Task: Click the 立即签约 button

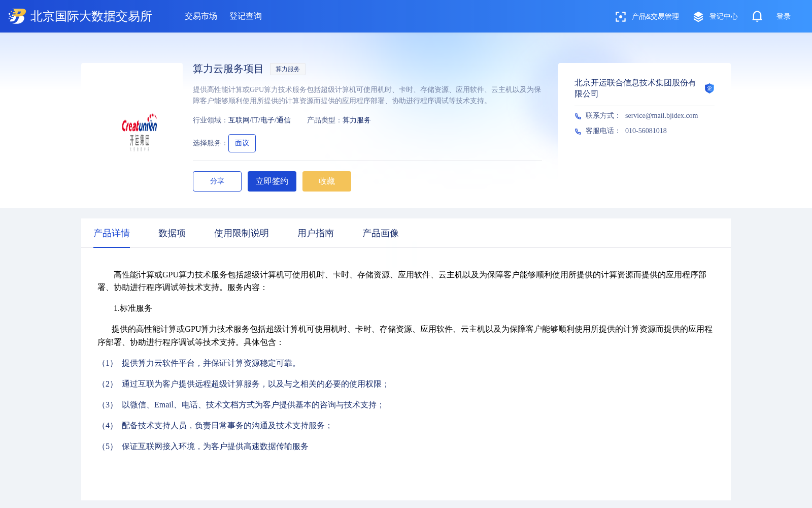Action: (x=272, y=181)
